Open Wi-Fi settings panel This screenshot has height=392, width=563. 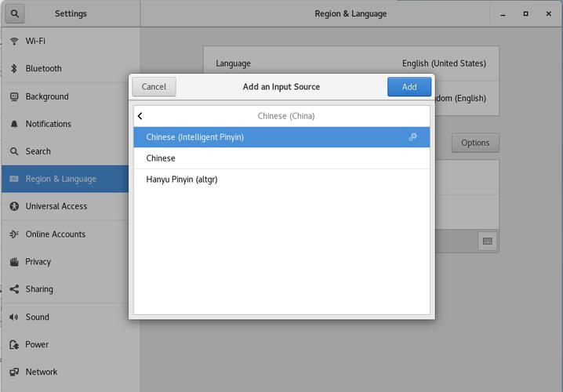coord(71,41)
